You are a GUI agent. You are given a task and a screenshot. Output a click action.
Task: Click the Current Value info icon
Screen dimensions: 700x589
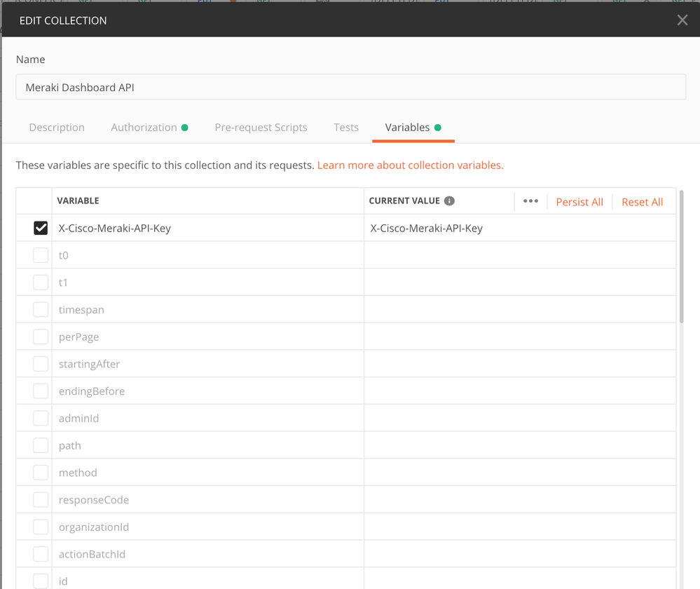tap(450, 201)
